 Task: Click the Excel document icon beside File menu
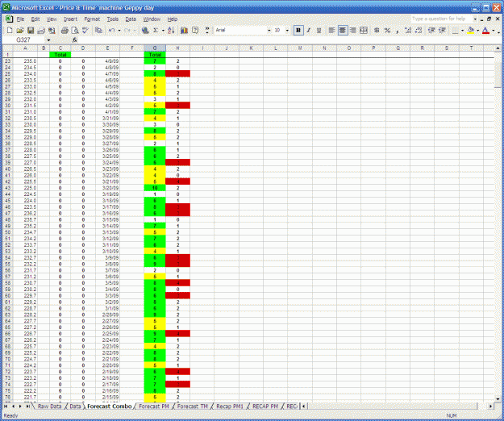[10, 19]
